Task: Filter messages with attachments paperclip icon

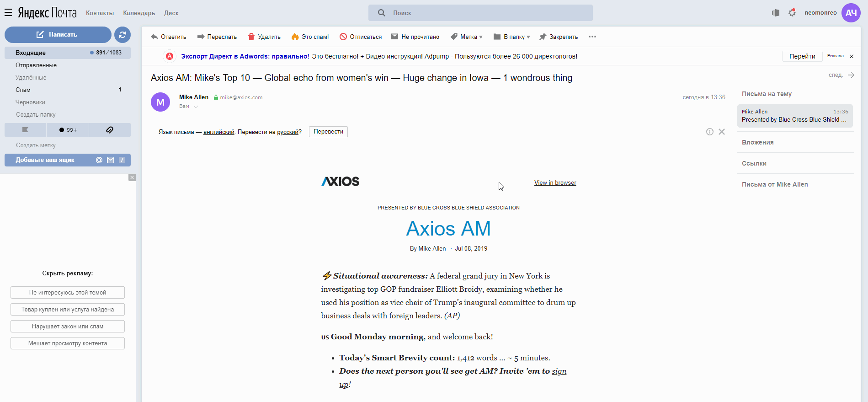Action: (110, 130)
